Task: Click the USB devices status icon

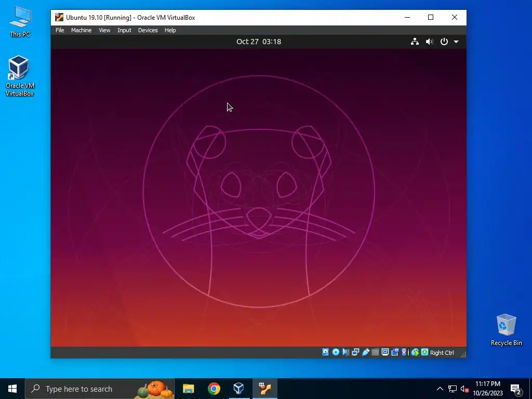Action: pos(365,352)
